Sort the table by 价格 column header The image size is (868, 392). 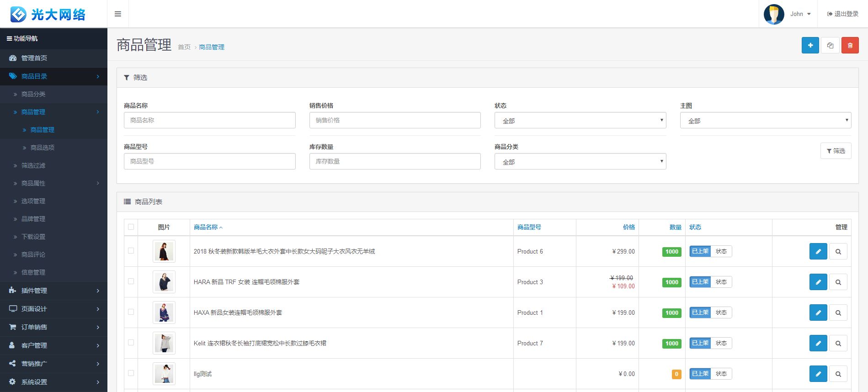pyautogui.click(x=628, y=227)
